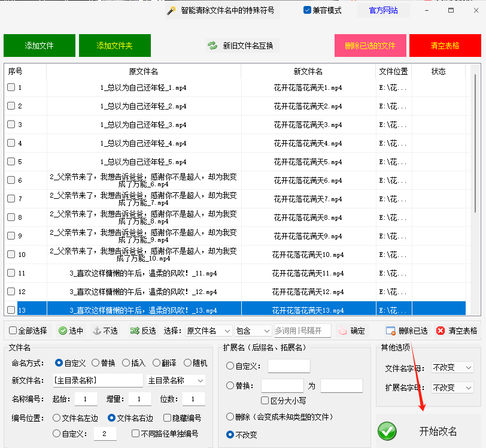Open the 包含 condition dropdown
Image resolution: width=486 pixels, height=448 pixels.
coord(253,331)
